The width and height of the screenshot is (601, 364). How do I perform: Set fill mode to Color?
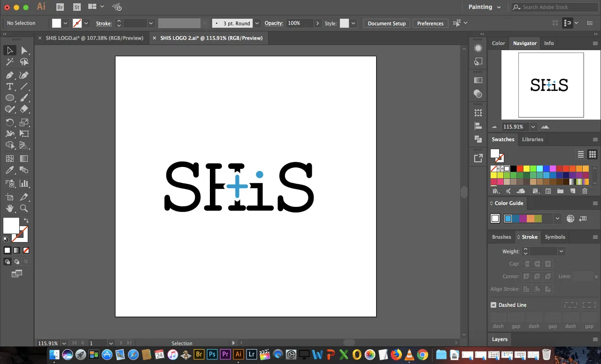[x=7, y=250]
